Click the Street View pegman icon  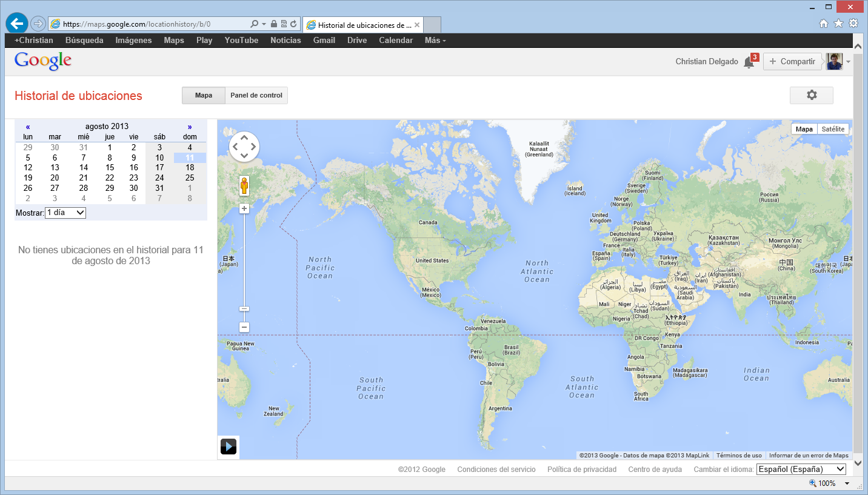244,186
